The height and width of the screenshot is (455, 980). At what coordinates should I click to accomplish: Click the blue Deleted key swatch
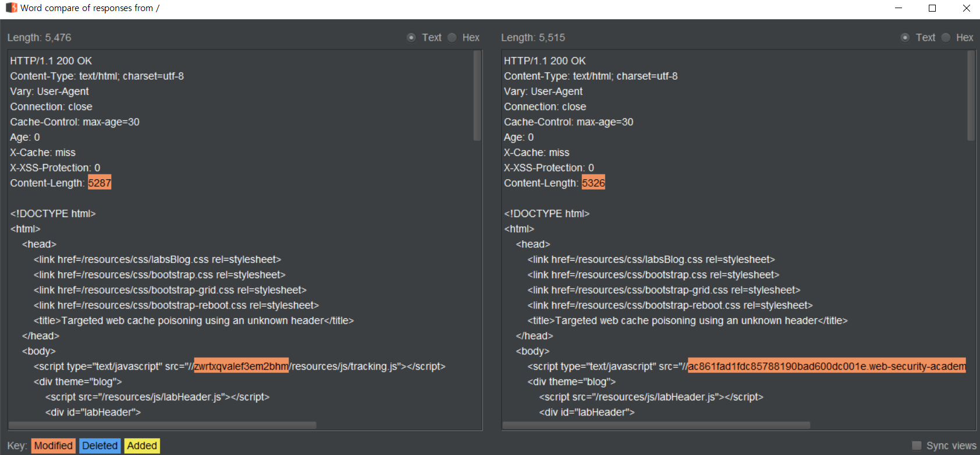pos(100,446)
